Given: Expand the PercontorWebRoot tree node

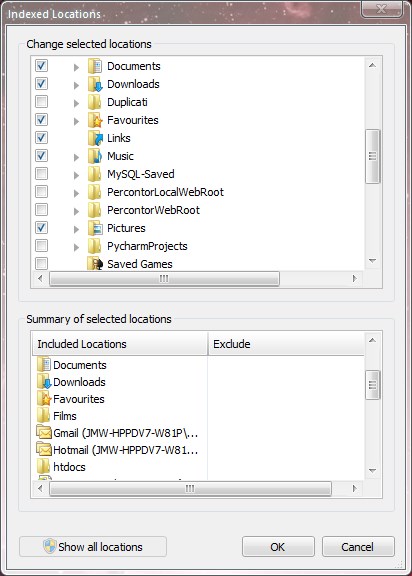Looking at the screenshot, I should click(x=76, y=210).
